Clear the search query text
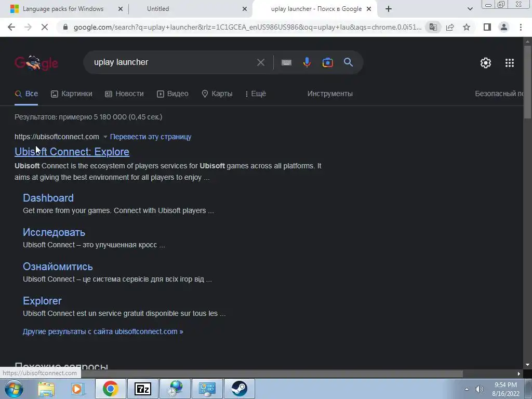532x399 pixels. coord(261,62)
